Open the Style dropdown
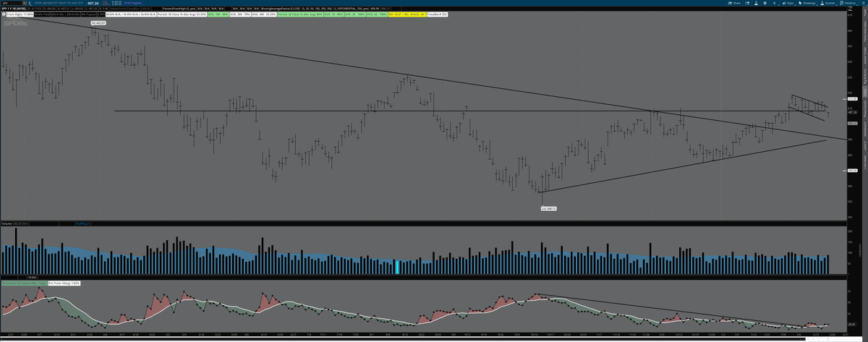The width and height of the screenshot is (868, 342). pos(788,3)
